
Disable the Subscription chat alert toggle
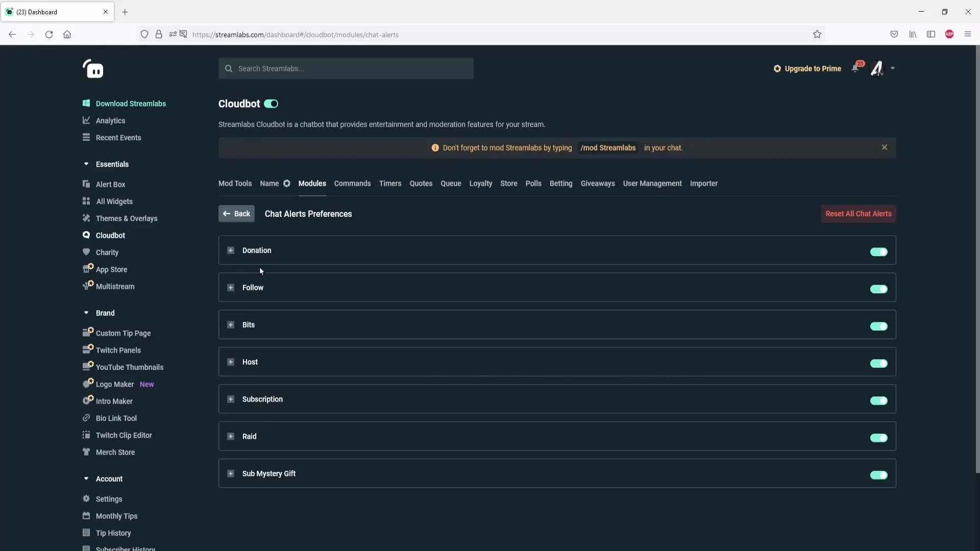879,400
